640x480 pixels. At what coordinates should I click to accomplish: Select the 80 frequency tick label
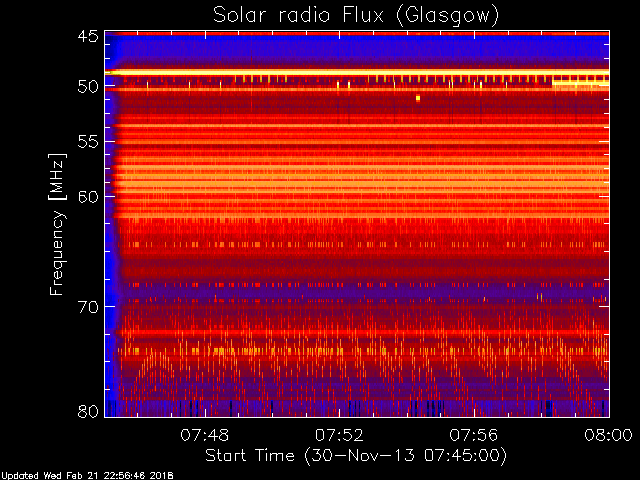point(88,411)
